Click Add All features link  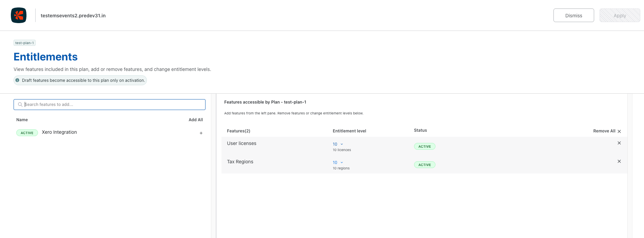(x=196, y=120)
